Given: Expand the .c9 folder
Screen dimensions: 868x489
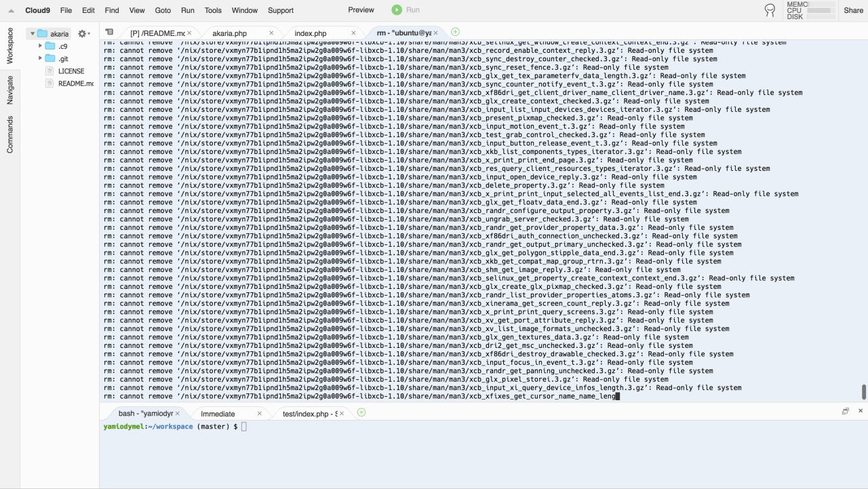Looking at the screenshot, I should 41,46.
